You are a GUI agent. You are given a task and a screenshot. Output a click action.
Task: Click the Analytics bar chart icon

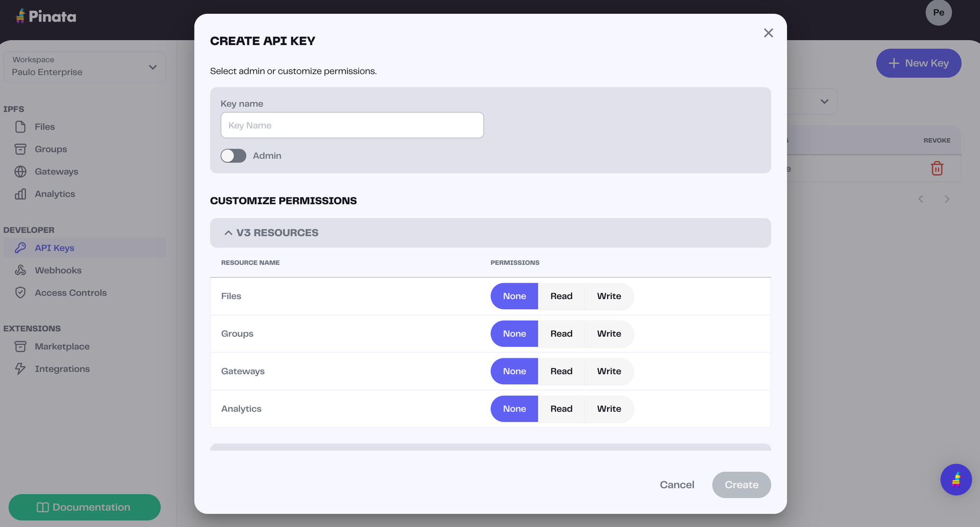21,194
